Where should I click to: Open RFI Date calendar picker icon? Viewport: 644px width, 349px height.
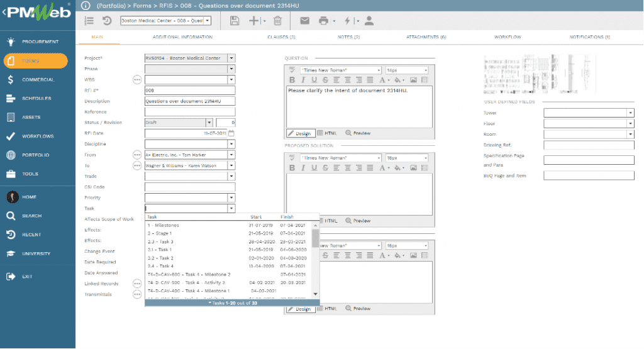coord(231,133)
